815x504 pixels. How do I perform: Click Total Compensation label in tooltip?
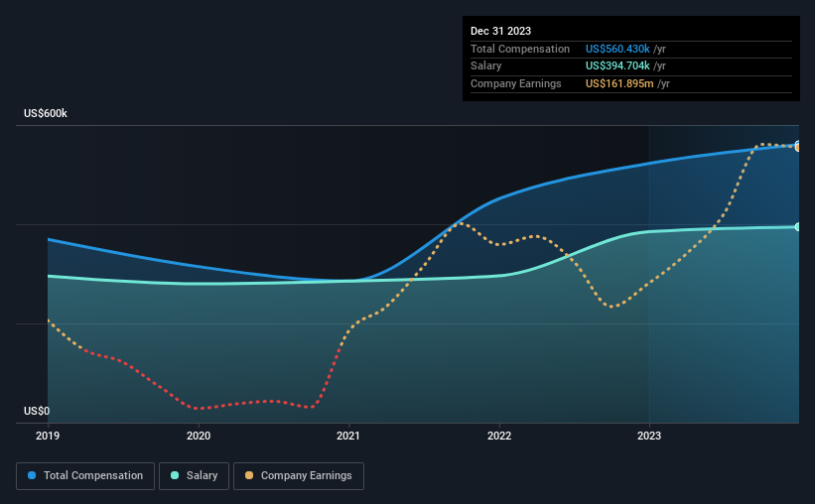(520, 49)
